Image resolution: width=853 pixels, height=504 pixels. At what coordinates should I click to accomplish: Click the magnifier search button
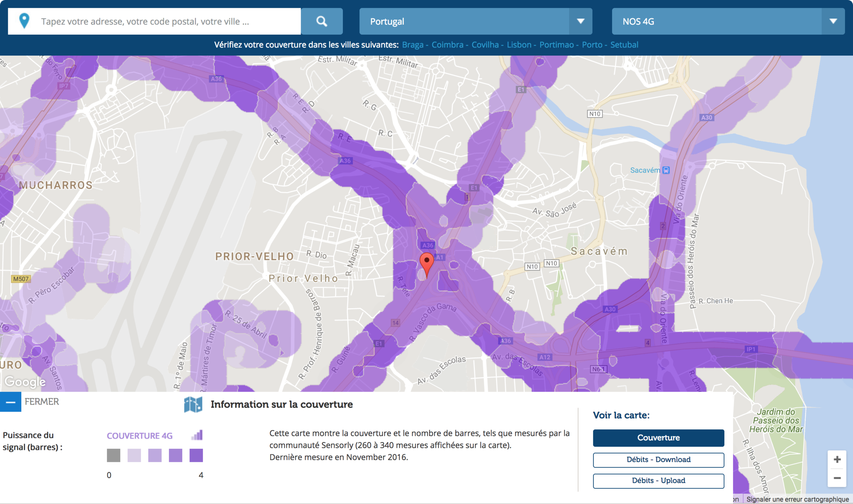[322, 21]
